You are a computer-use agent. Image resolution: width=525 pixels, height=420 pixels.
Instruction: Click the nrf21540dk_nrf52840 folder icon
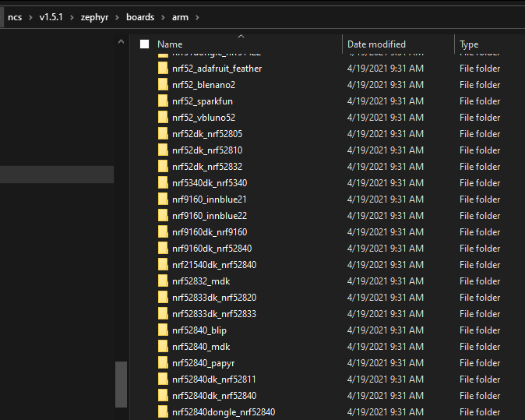coord(163,265)
